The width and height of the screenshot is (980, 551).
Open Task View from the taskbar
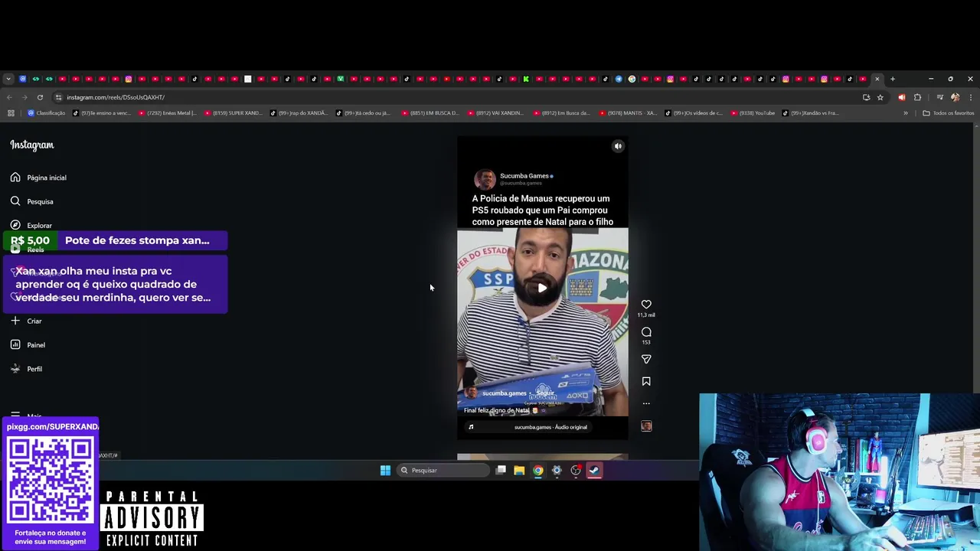[501, 471]
